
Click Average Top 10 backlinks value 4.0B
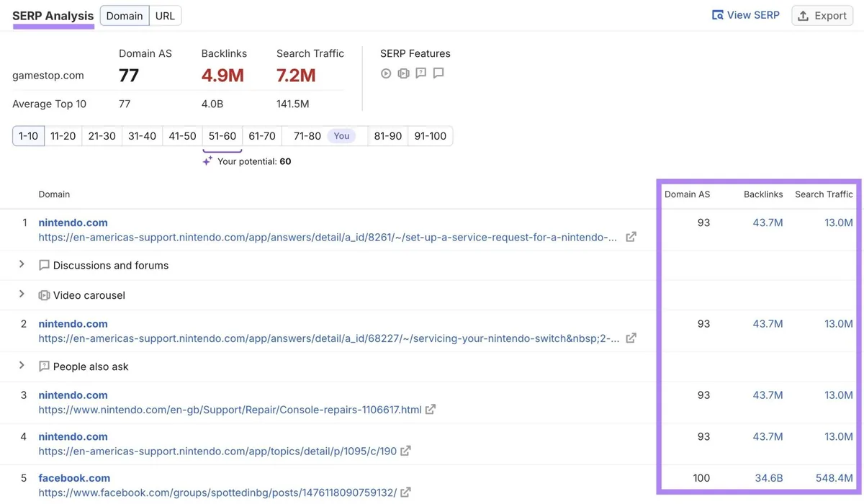(212, 104)
